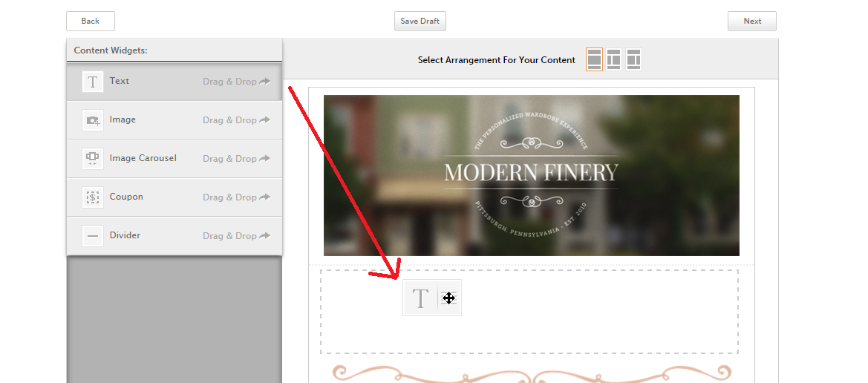The image size is (868, 383).
Task: Select the left-sidebar arrangement layout
Action: [613, 59]
